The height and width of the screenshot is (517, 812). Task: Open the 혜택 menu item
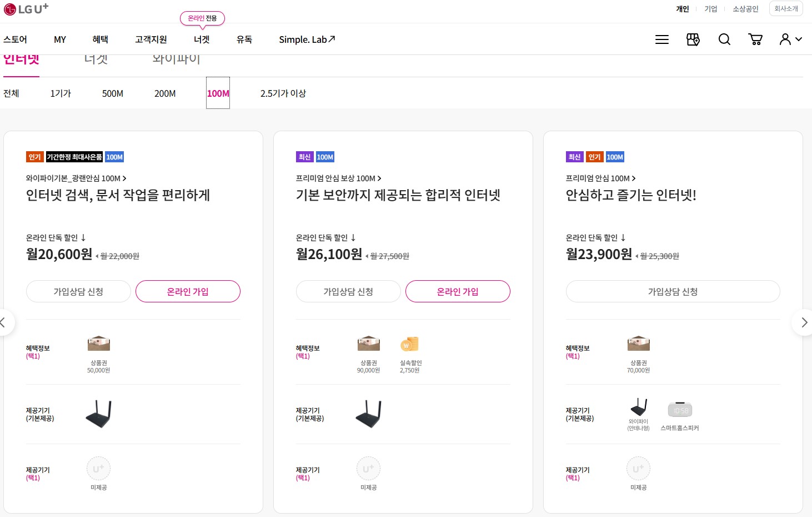click(100, 39)
